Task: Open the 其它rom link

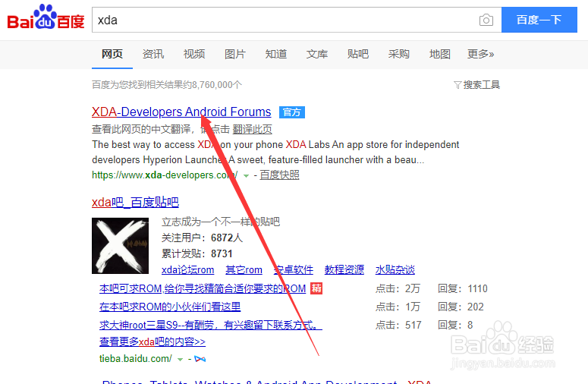Action: (244, 269)
